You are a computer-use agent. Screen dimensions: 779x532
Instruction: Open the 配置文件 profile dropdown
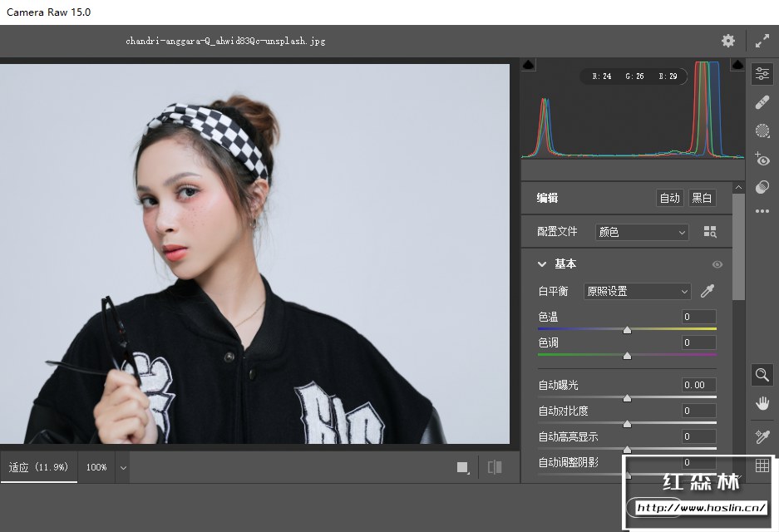click(x=642, y=232)
